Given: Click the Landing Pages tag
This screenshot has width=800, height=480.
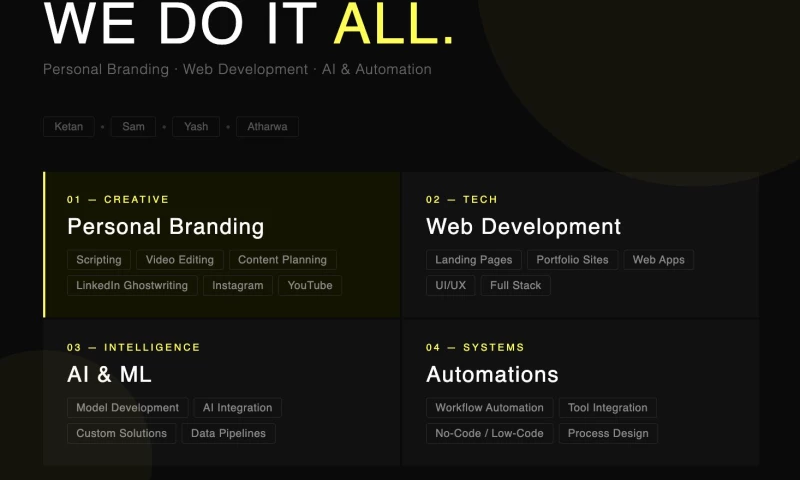Looking at the screenshot, I should (x=473, y=260).
